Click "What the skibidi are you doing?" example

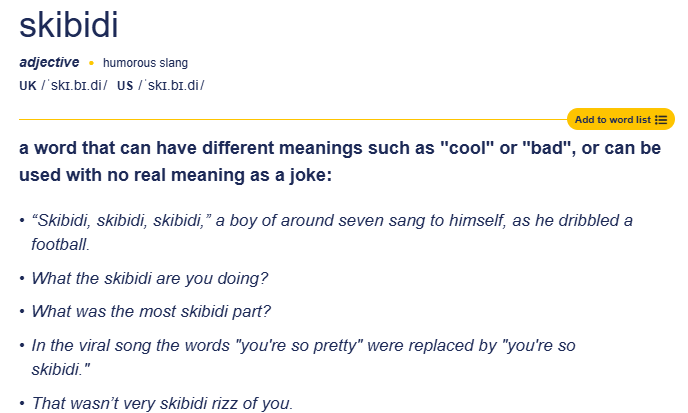coord(150,277)
